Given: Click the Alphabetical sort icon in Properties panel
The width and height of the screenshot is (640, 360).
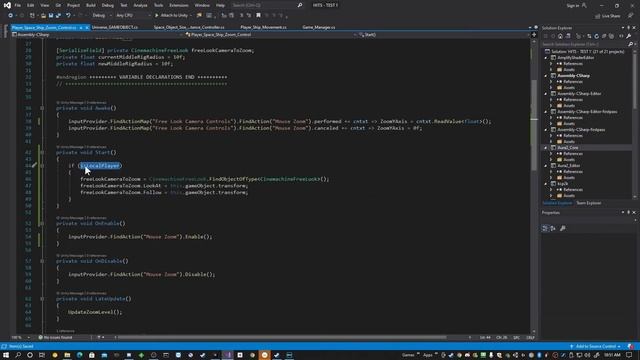Looking at the screenshot, I should click(553, 229).
